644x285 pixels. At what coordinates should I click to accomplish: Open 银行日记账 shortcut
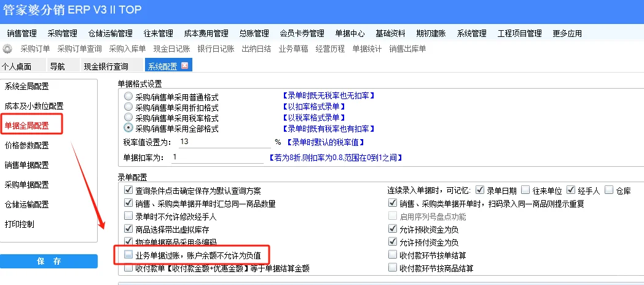click(216, 49)
